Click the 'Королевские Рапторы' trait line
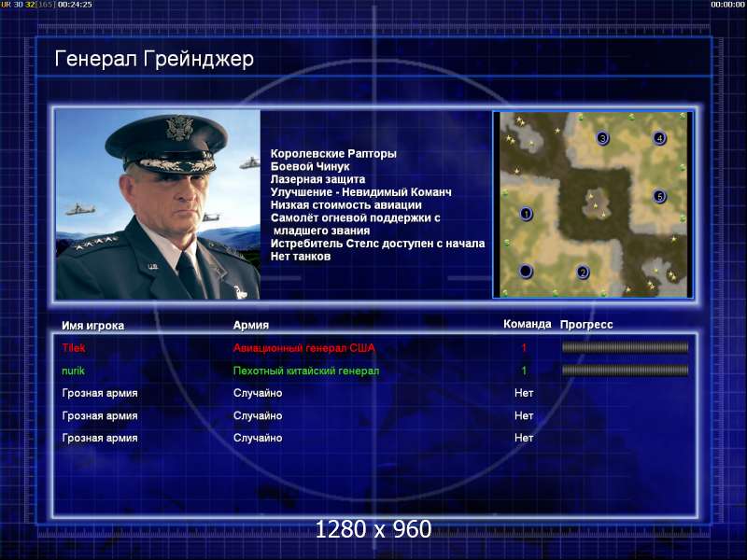The image size is (747, 560). (x=333, y=153)
